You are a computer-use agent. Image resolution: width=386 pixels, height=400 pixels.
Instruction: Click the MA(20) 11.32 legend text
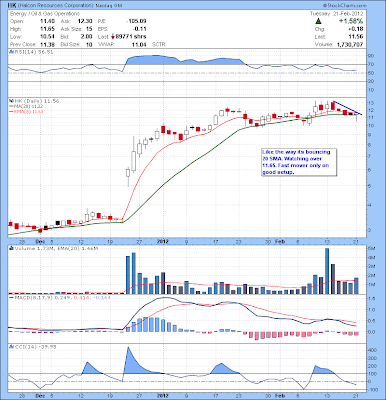pyautogui.click(x=27, y=106)
